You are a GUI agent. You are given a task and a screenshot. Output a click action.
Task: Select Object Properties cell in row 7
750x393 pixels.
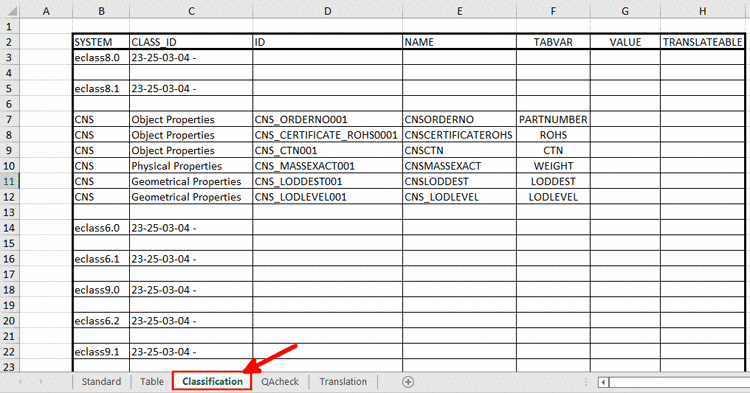pyautogui.click(x=191, y=120)
